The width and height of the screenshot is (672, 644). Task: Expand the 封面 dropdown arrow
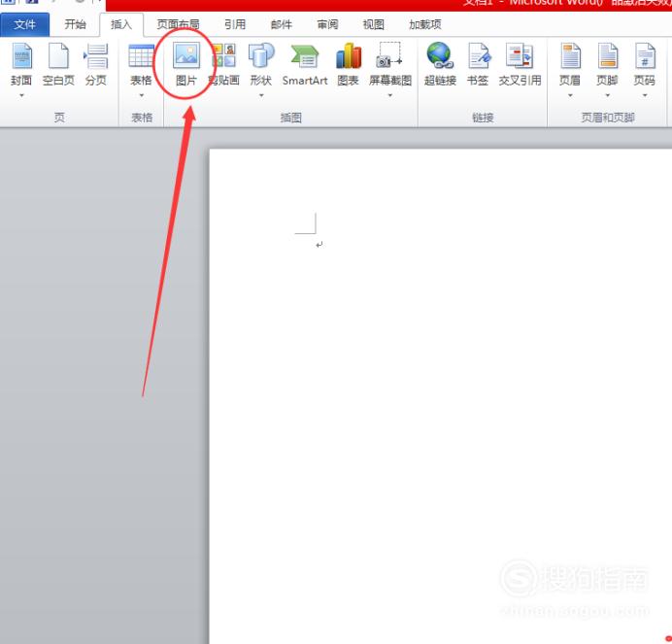[21, 95]
